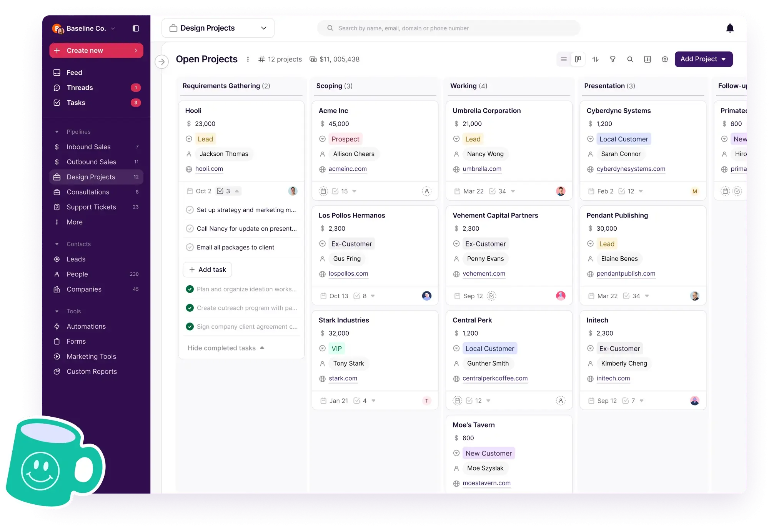
Task: Open acmeinc.com website link
Action: (x=348, y=169)
